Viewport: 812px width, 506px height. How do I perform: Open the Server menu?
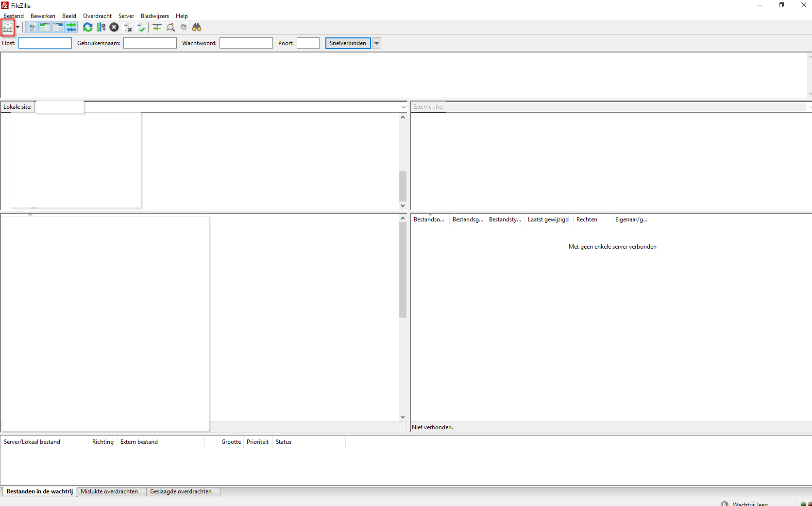[126, 16]
